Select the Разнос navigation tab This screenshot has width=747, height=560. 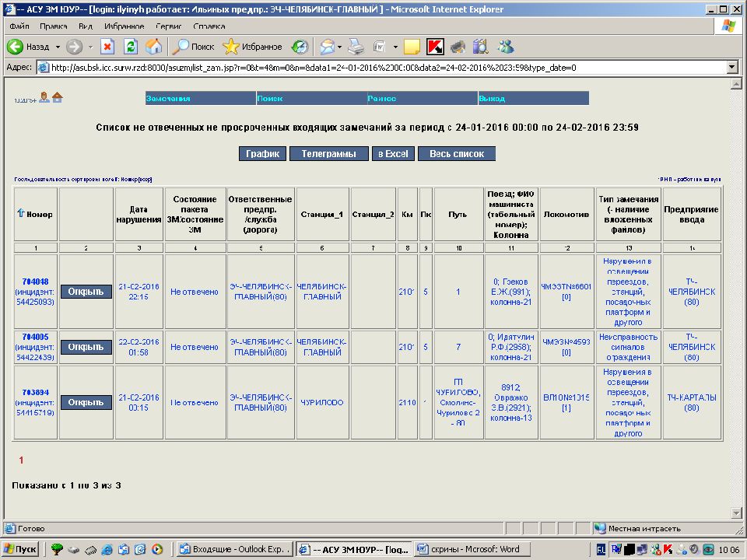422,98
